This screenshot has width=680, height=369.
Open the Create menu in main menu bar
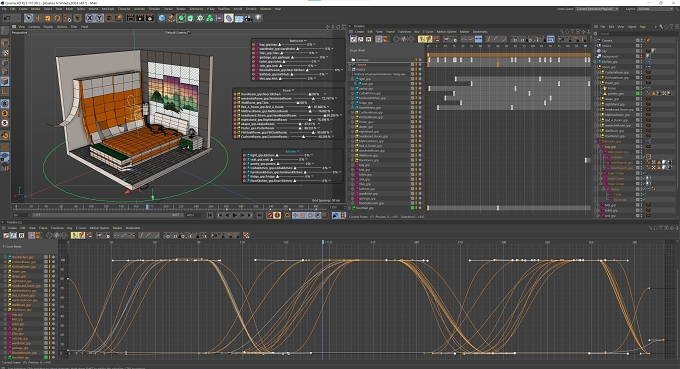23,9
